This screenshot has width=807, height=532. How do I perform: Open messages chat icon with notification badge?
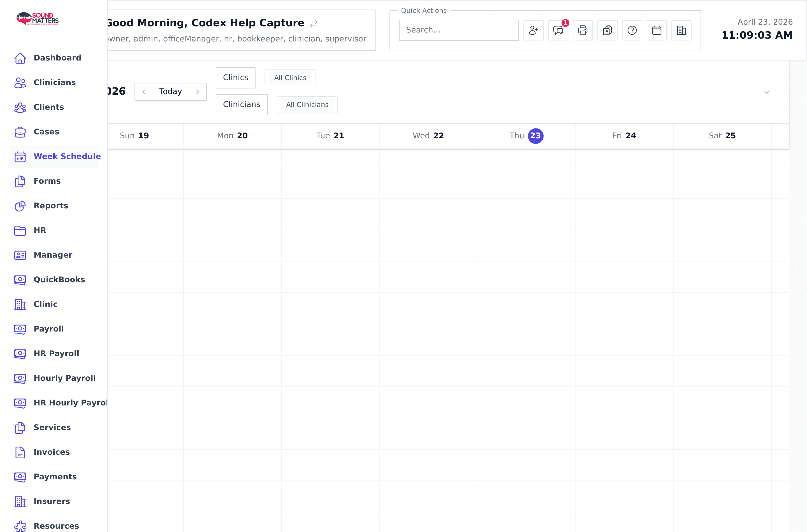tap(558, 30)
